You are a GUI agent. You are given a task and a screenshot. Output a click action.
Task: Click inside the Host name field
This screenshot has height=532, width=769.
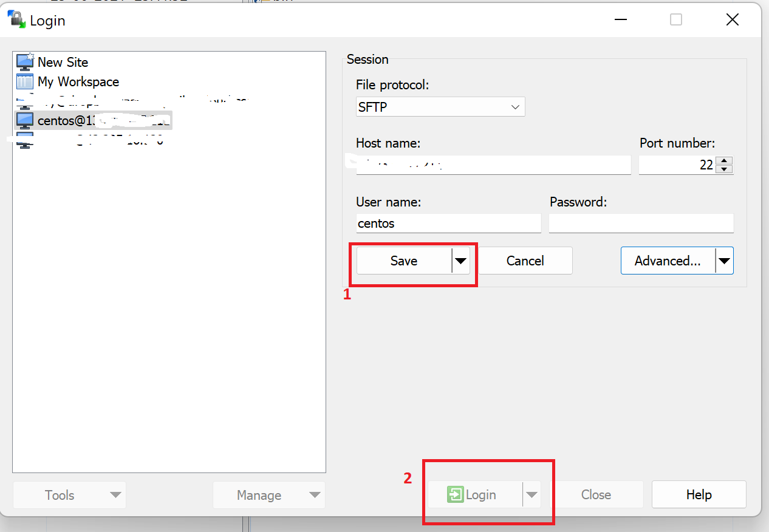point(493,165)
